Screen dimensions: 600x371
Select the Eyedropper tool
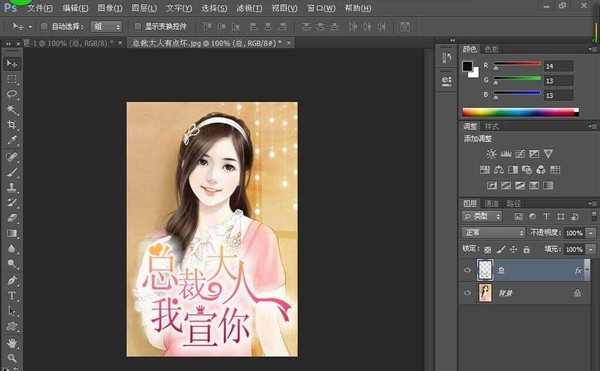click(x=12, y=140)
